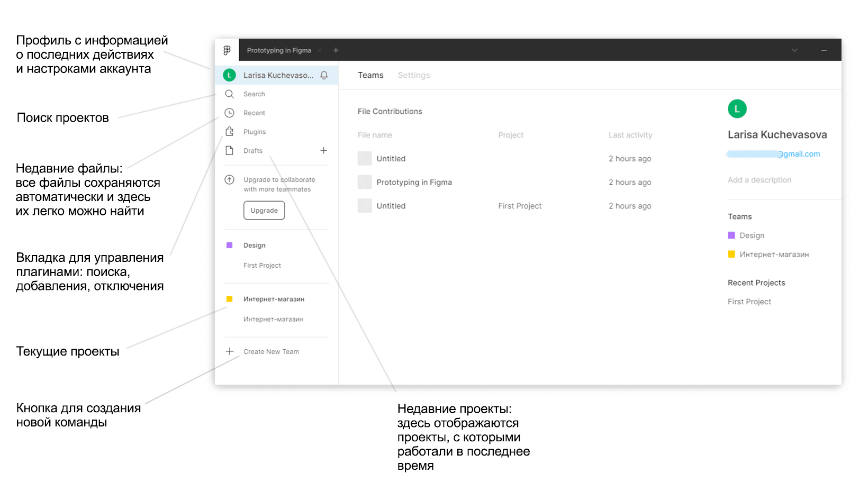Click the File Contributions heading

390,111
